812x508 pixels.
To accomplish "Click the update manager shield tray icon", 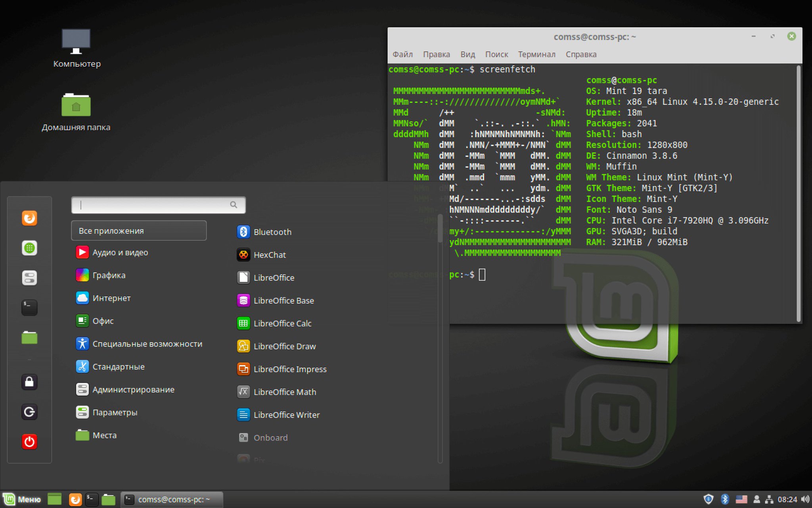I will 709,499.
